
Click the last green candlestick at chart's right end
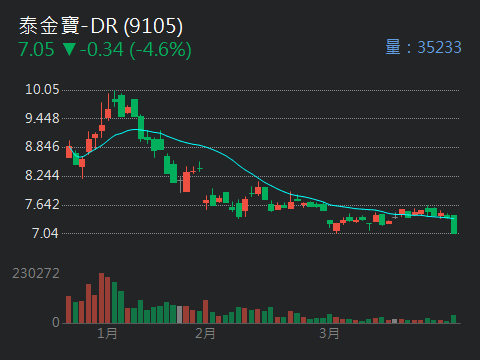point(454,224)
